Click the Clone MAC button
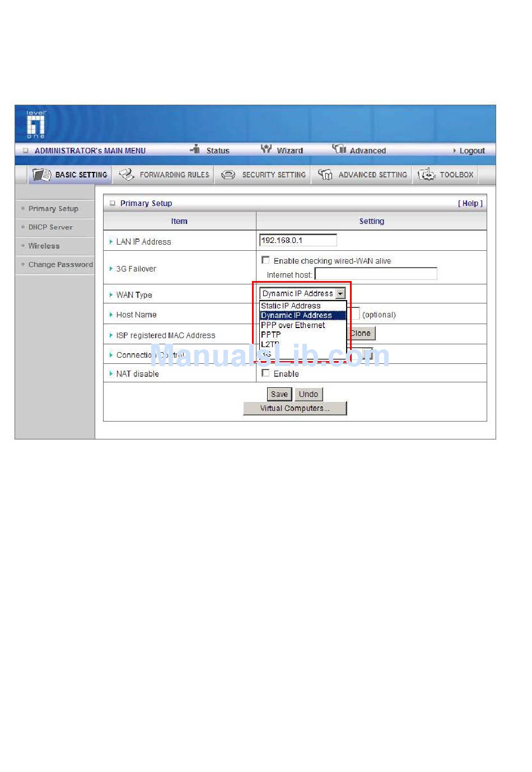The image size is (532, 772). (361, 333)
